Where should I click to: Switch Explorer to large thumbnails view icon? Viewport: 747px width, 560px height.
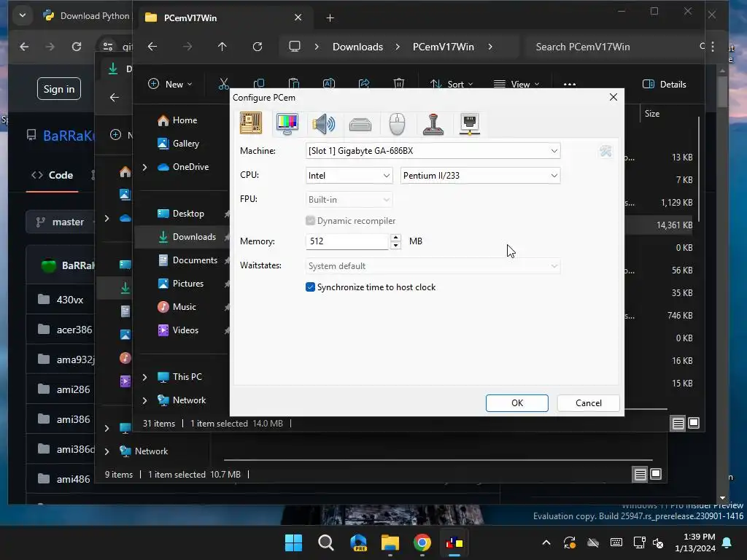point(694,423)
